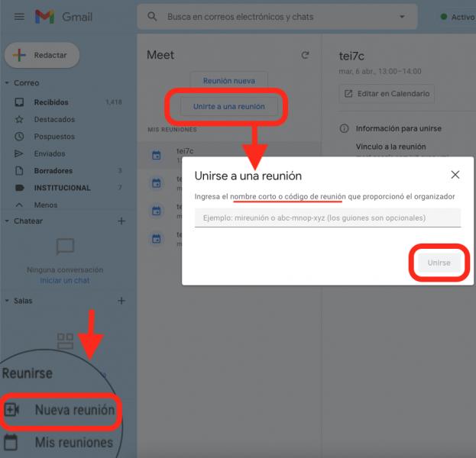Click the search magnifier icon

point(152,17)
